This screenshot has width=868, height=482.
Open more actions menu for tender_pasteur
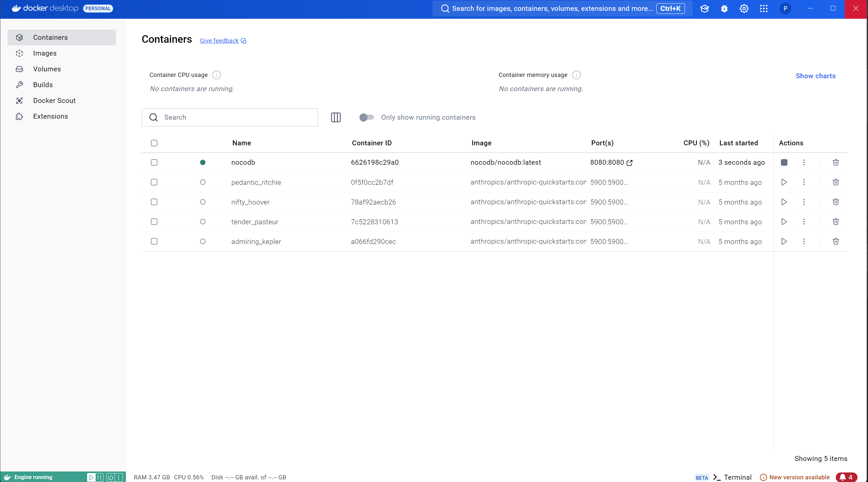tap(804, 222)
